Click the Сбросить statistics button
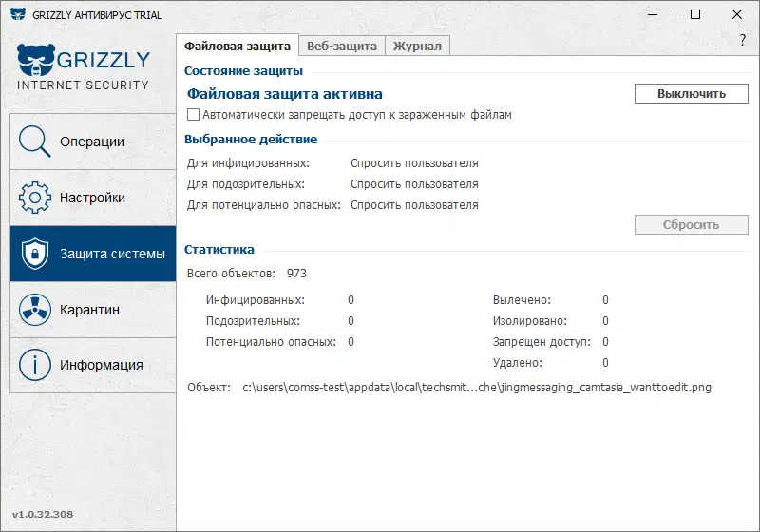Screen dimensions: 760x532 (x=692, y=225)
